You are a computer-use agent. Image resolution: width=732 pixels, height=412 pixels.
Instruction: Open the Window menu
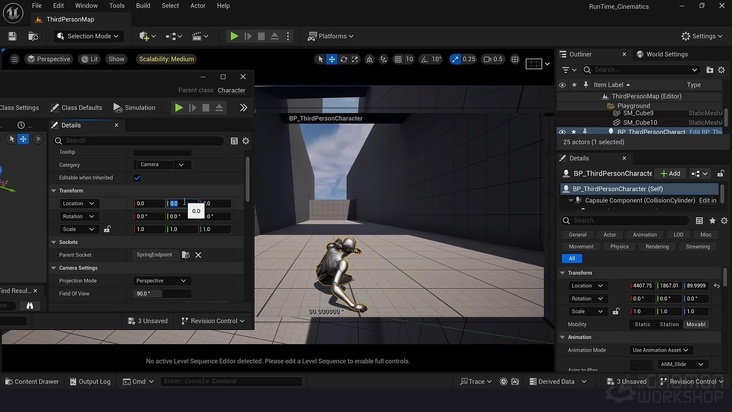pos(86,6)
